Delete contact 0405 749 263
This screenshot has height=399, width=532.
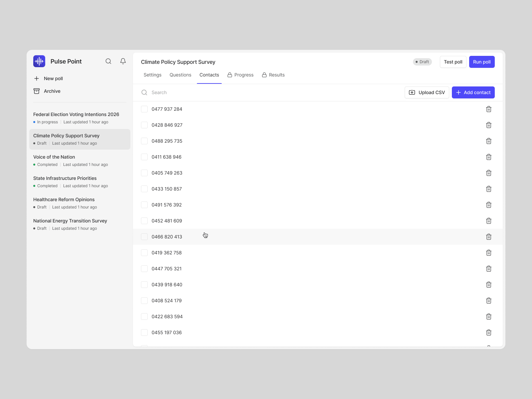(489, 173)
